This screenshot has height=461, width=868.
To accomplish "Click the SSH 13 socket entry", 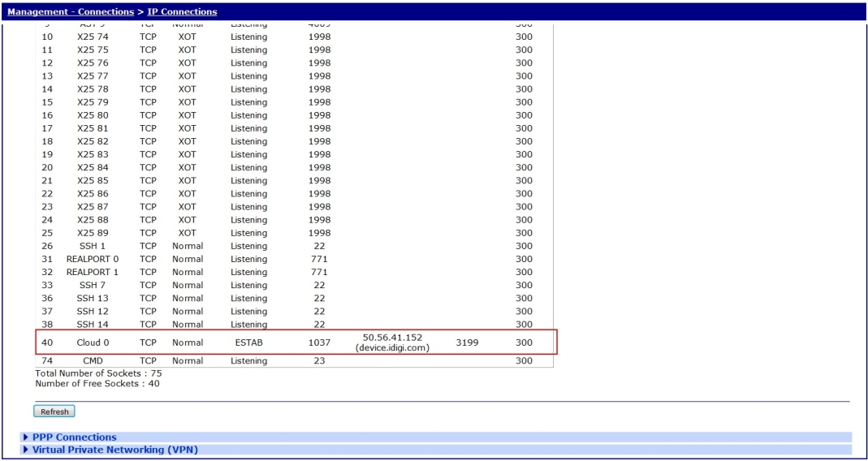I will click(93, 298).
